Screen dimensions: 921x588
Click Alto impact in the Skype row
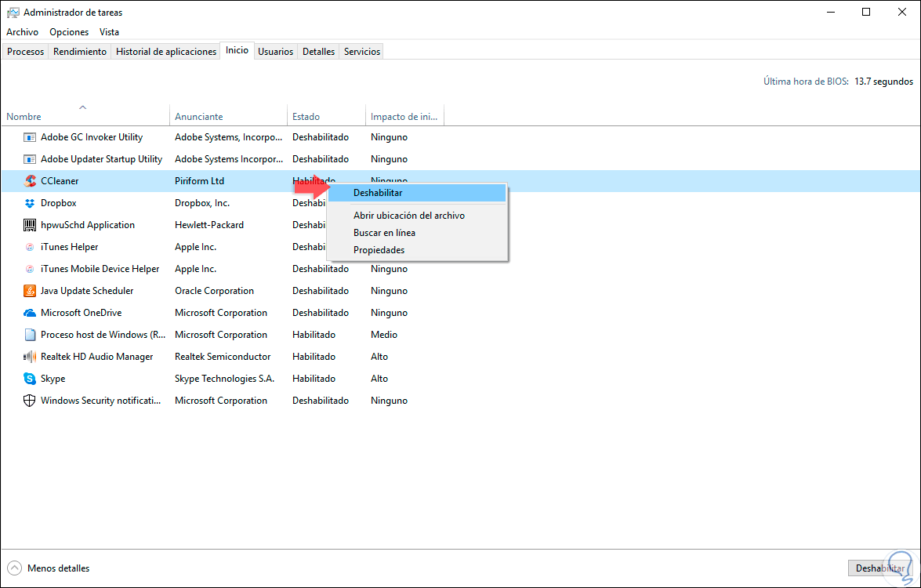[379, 379]
